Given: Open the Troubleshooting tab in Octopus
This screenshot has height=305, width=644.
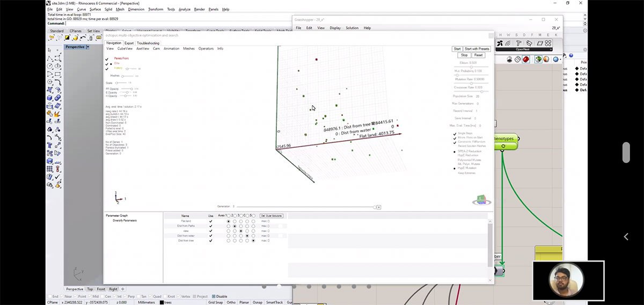Looking at the screenshot, I should point(148,43).
